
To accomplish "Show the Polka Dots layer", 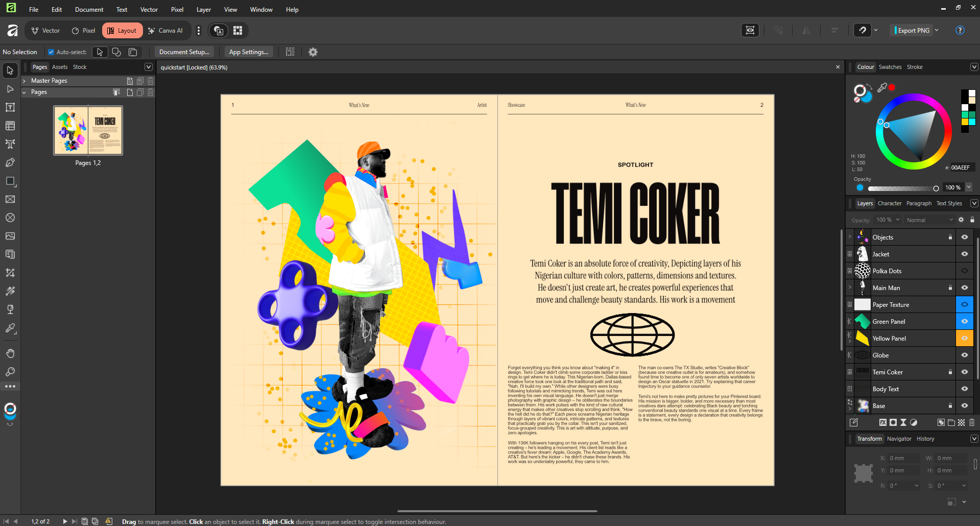I will coord(965,271).
